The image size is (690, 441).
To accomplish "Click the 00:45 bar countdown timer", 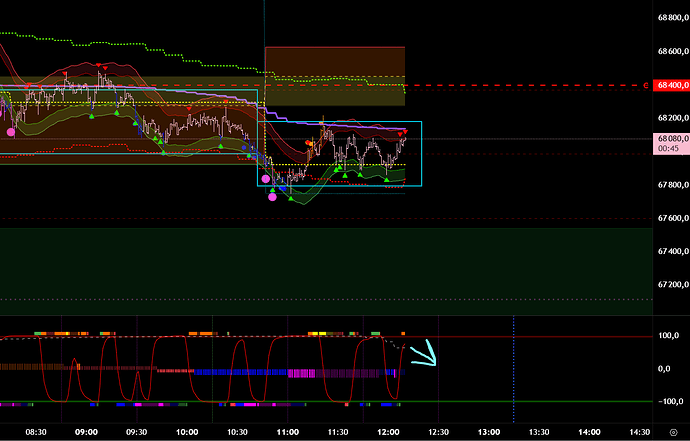I will 671,149.
